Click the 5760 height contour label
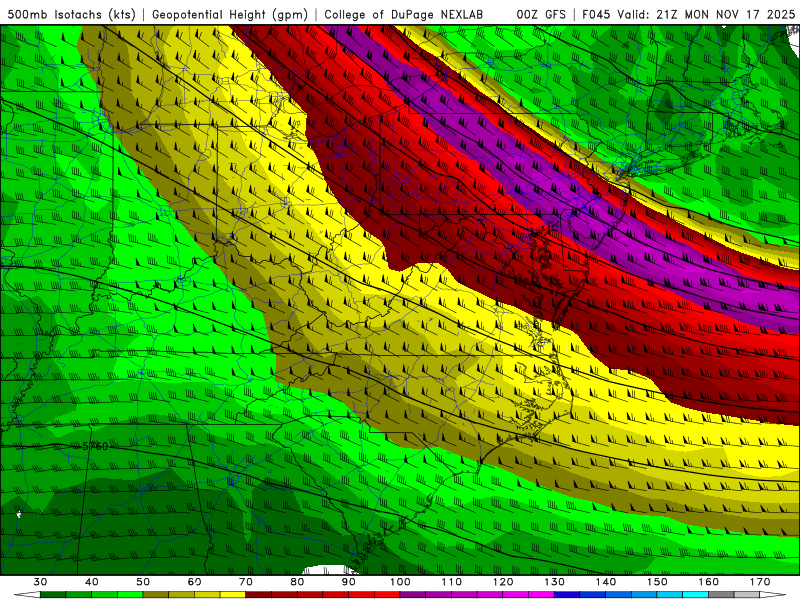The width and height of the screenshot is (800, 600). pos(95,446)
